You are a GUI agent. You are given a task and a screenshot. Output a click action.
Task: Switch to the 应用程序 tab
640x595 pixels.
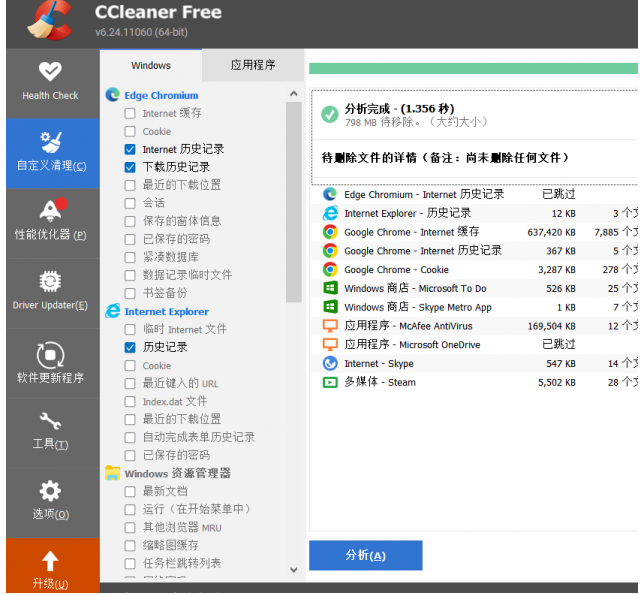(x=253, y=65)
